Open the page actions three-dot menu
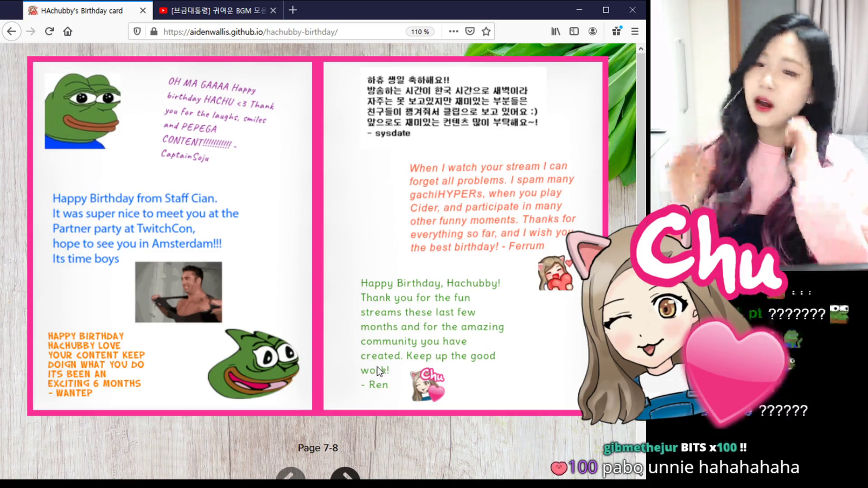868x488 pixels. (x=454, y=31)
